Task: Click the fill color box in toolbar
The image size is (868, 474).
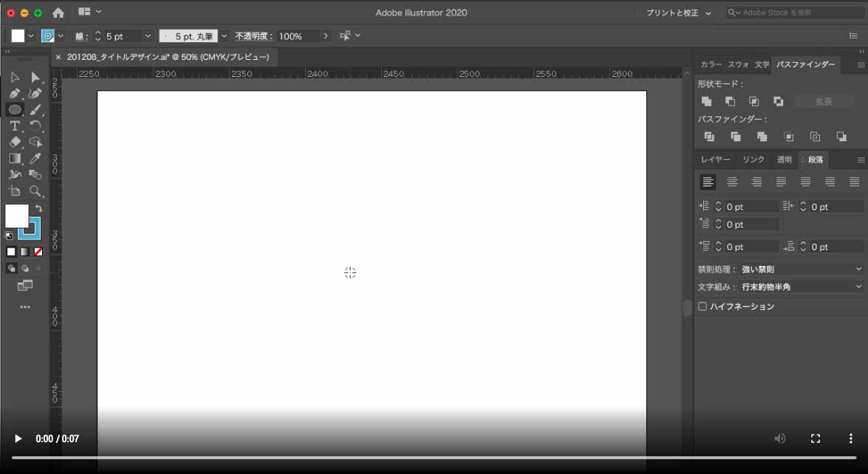Action: tap(16, 216)
